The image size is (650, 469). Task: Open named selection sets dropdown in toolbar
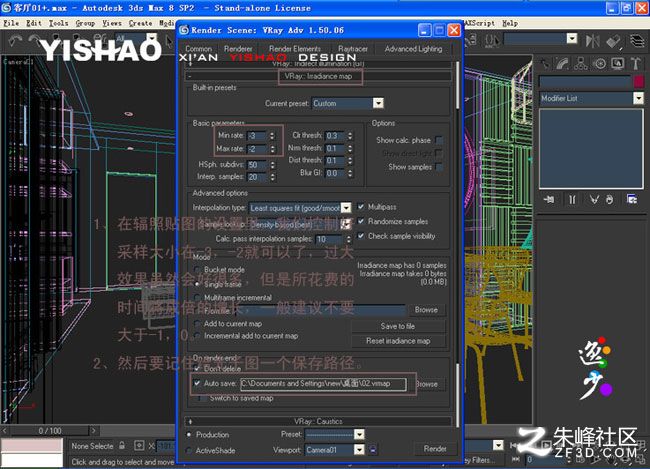[572, 39]
